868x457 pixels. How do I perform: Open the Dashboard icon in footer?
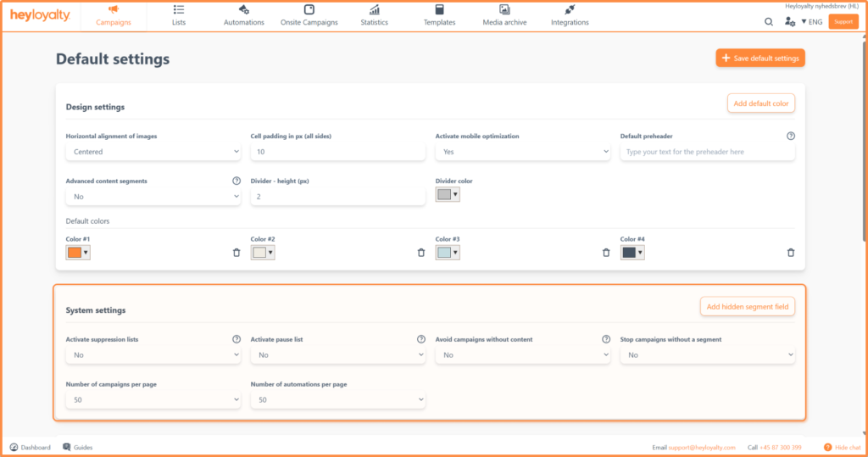[x=14, y=447]
